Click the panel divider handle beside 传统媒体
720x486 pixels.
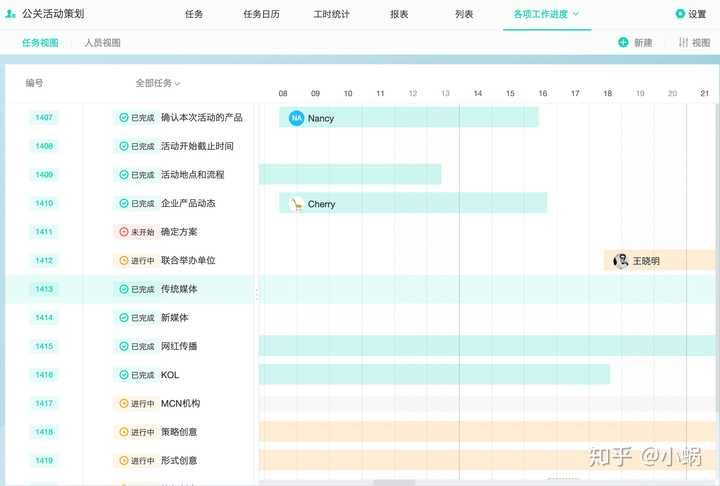(x=257, y=294)
